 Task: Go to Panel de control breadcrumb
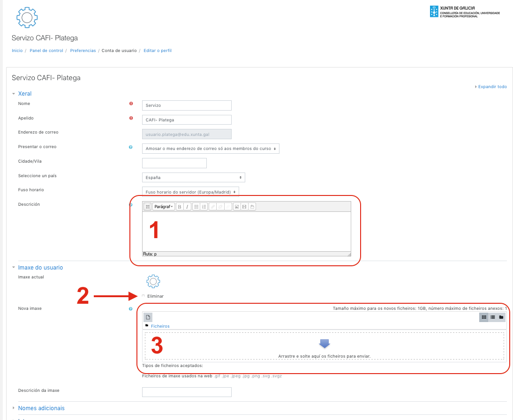point(46,51)
